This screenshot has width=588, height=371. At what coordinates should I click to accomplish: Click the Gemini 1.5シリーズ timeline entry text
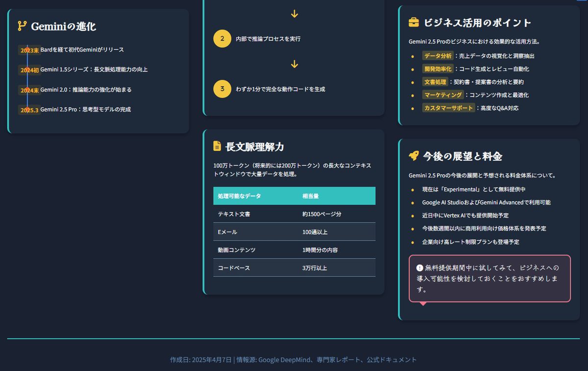tap(94, 70)
